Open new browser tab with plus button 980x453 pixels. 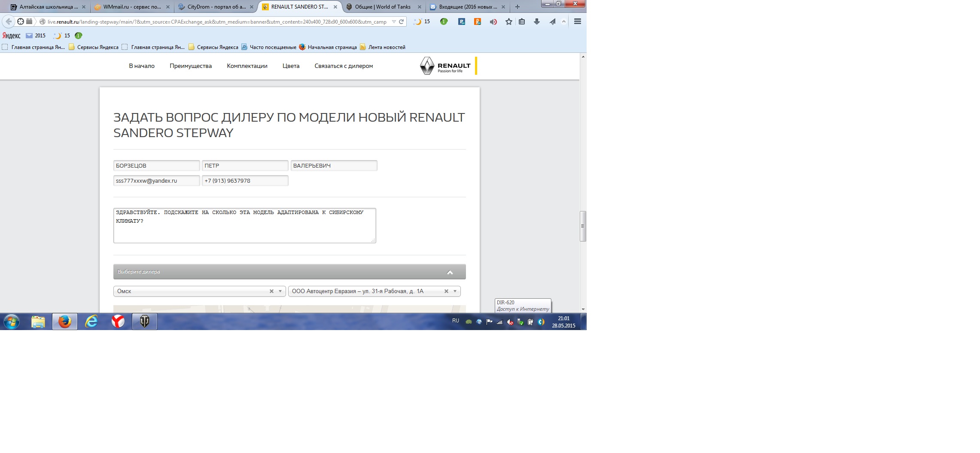[x=517, y=7]
